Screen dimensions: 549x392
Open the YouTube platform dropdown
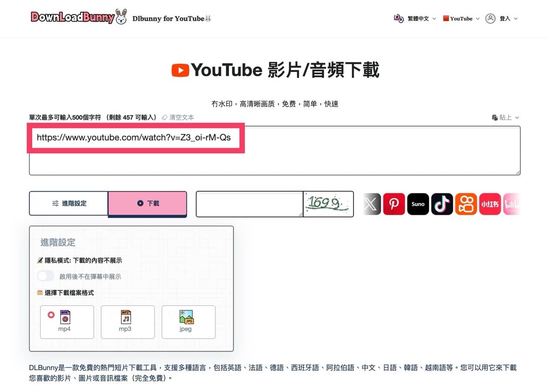pyautogui.click(x=461, y=18)
